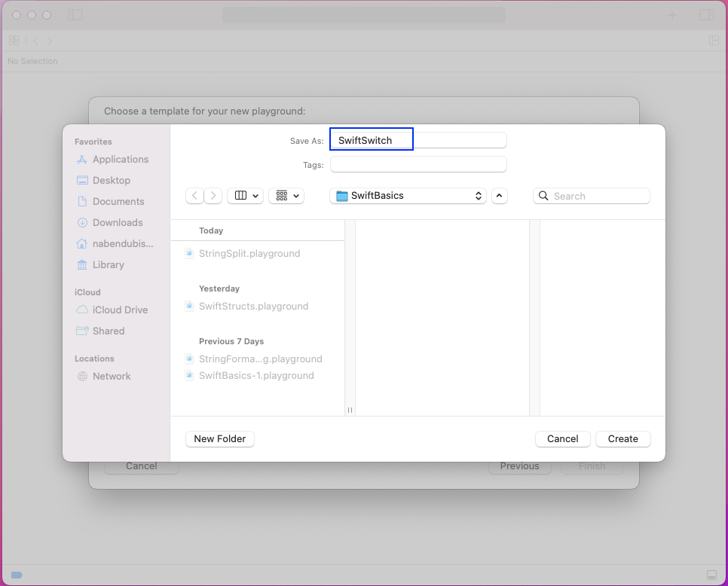Viewport: 728px width, 586px height.
Task: Click the StringSplit playground file icon
Action: pos(189,253)
